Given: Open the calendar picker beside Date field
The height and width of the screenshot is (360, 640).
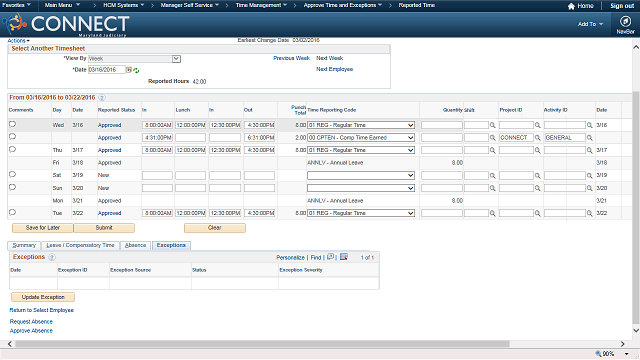Looking at the screenshot, I should 129,70.
